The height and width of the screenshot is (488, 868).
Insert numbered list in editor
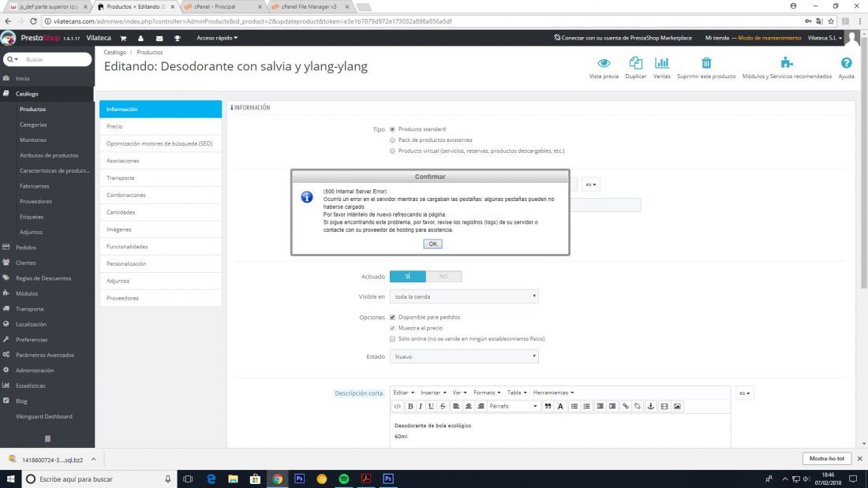(x=587, y=406)
